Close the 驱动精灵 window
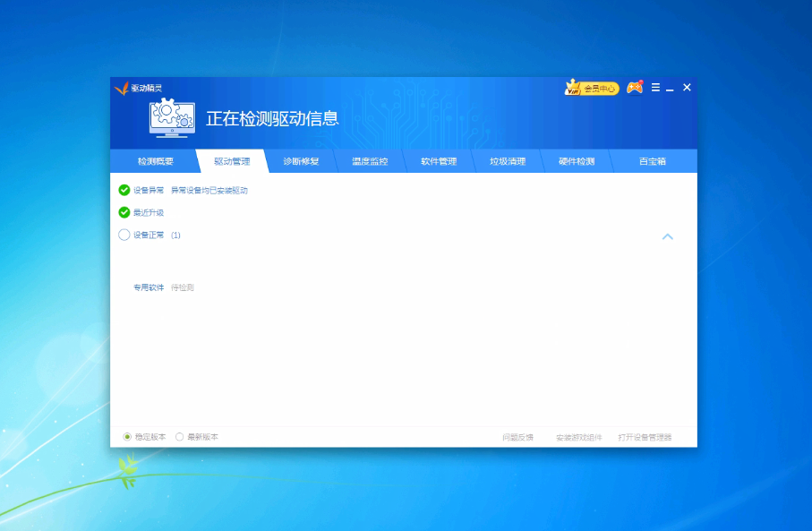Viewport: 812px width, 531px height. pos(688,88)
